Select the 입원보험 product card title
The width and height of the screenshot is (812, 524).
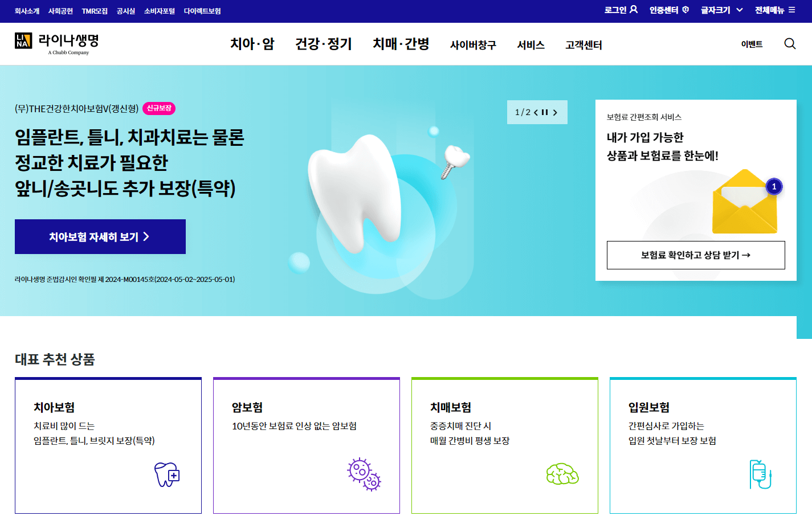(649, 407)
